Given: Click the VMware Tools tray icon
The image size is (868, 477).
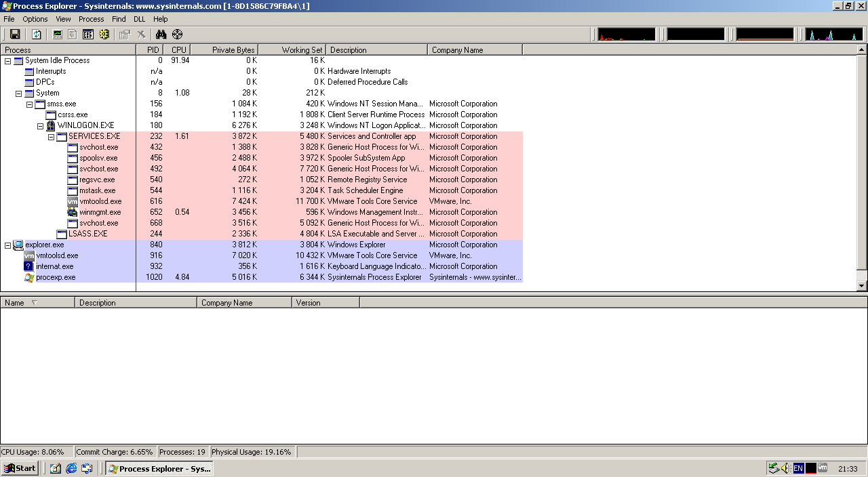Looking at the screenshot, I should click(823, 468).
